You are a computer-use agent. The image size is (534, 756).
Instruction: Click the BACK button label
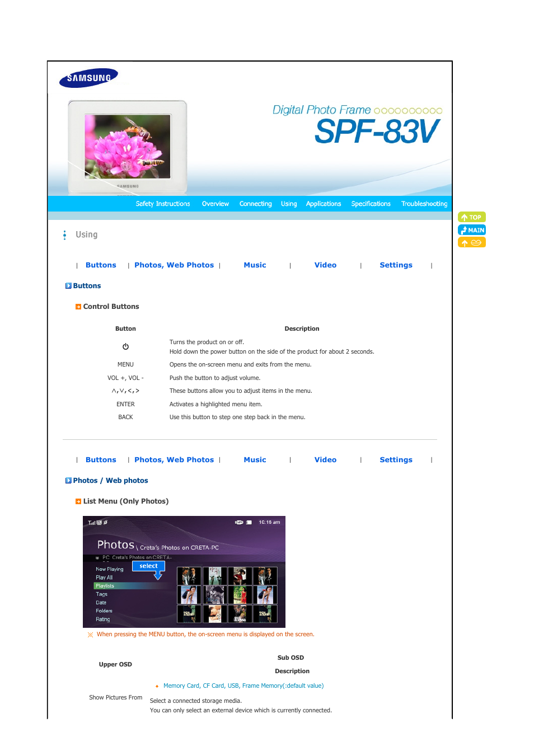click(125, 417)
